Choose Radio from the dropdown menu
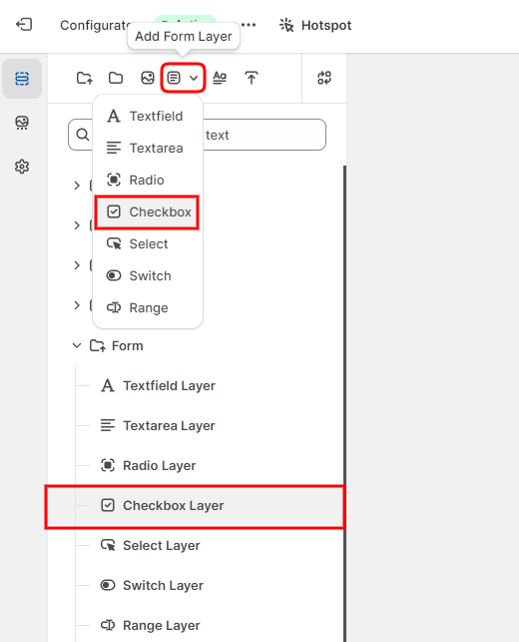The image size is (519, 642). (148, 180)
